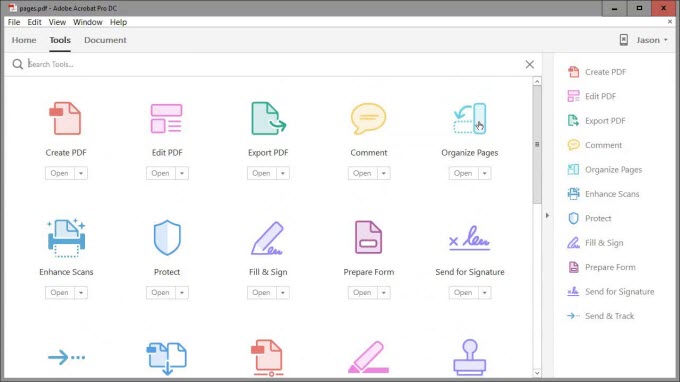
Task: Click the mobile device icon beside Jason
Action: point(624,40)
